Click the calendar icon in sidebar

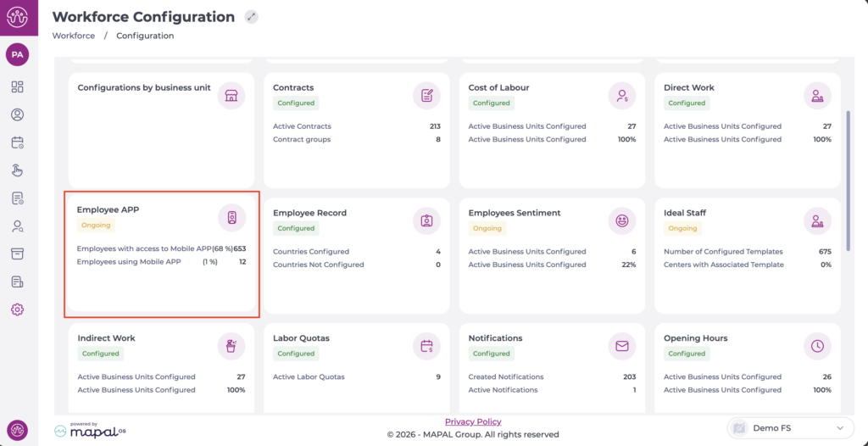tap(17, 142)
